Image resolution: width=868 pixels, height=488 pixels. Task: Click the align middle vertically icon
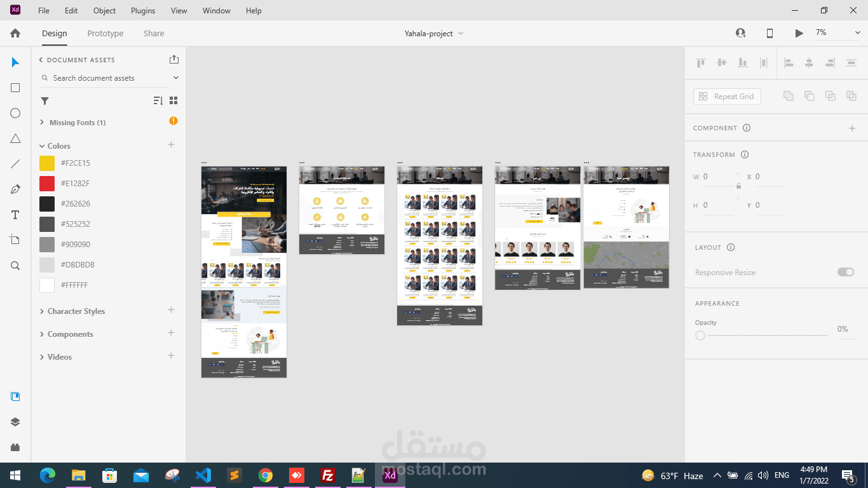[x=721, y=62]
